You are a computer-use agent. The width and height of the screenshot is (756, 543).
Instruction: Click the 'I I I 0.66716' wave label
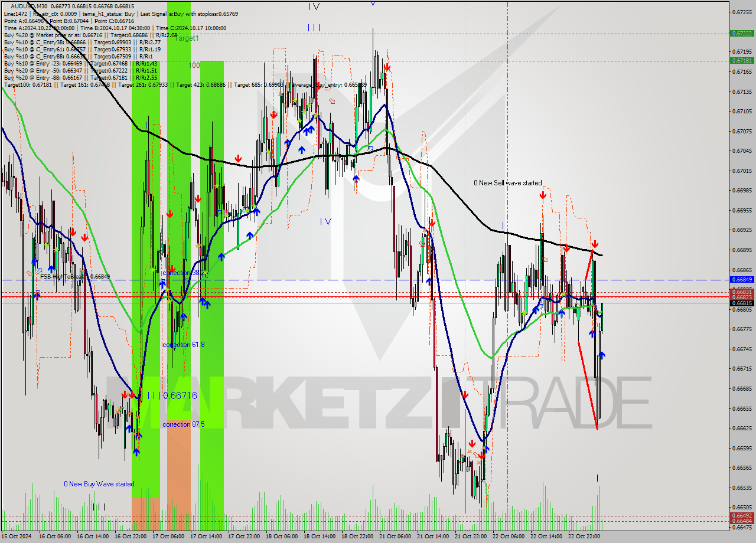[x=172, y=395]
